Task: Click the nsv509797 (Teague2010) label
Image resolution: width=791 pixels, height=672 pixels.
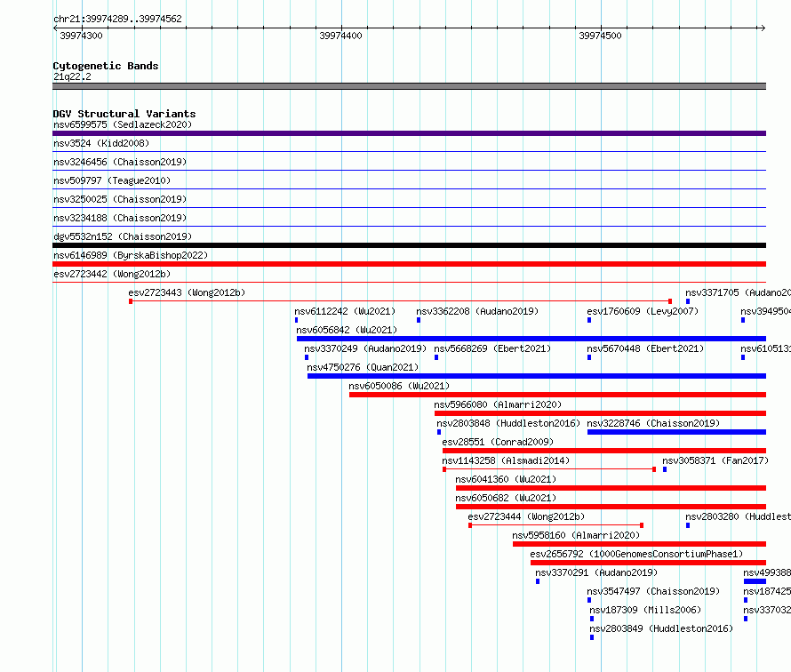Action: point(112,180)
